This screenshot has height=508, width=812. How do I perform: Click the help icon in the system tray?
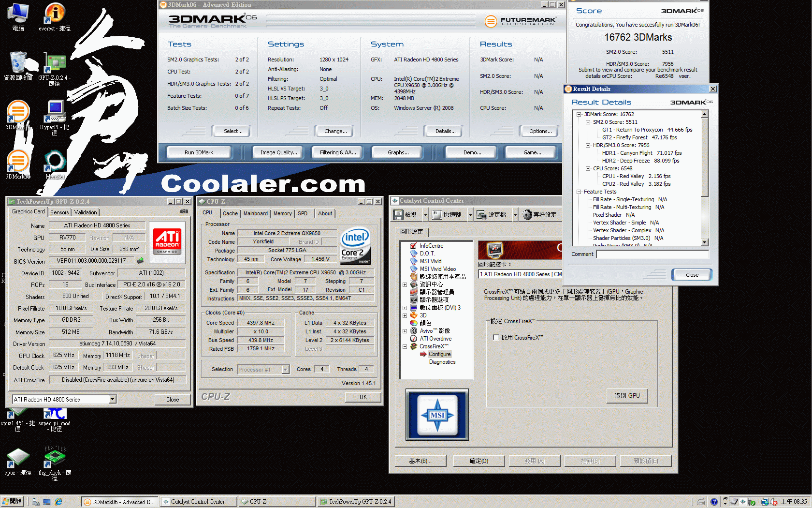(714, 502)
